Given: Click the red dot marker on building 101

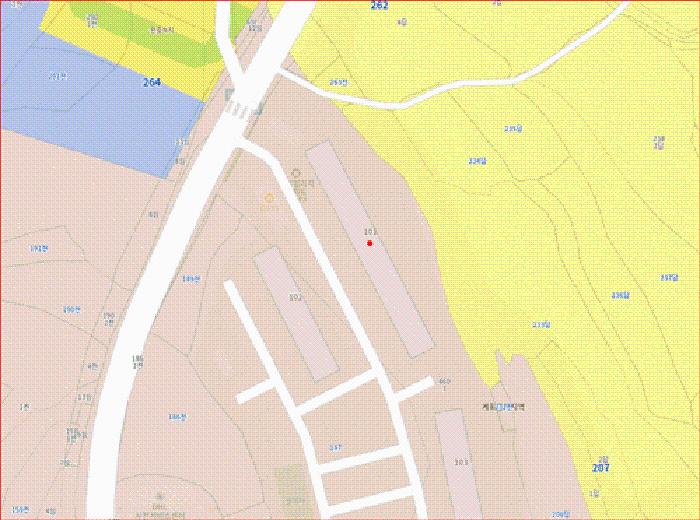Looking at the screenshot, I should (x=370, y=243).
